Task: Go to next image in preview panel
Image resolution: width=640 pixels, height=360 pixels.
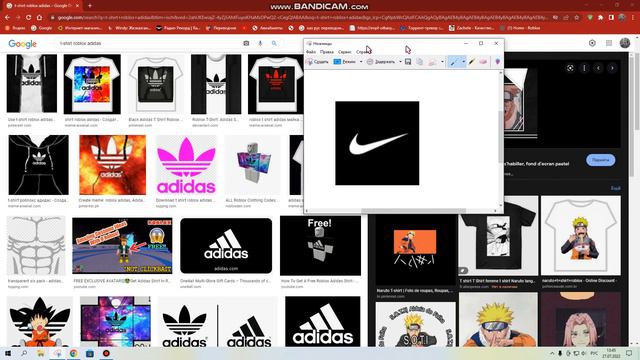Action: (612, 68)
